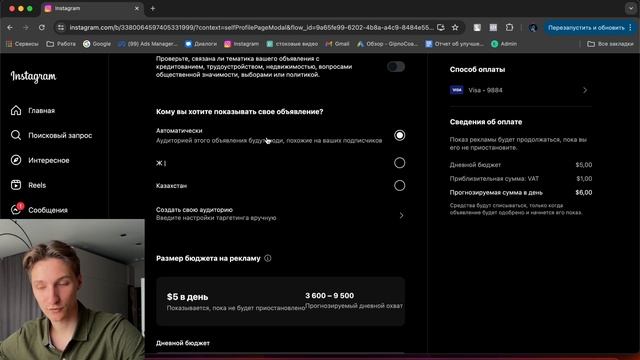The image size is (640, 360).
Task: Open the (99) Ads Manager bookmark
Action: tap(148, 44)
